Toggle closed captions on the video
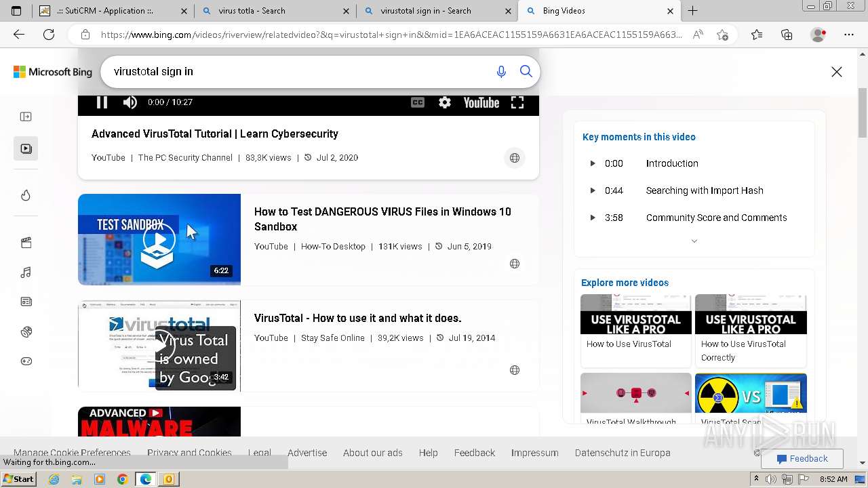The width and height of the screenshot is (868, 488). tap(418, 102)
